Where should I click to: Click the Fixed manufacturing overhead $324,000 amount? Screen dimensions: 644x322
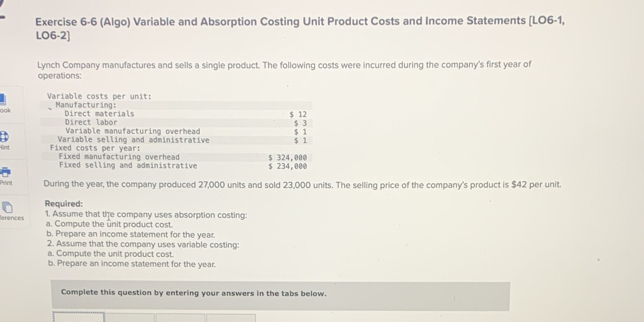pyautogui.click(x=287, y=157)
